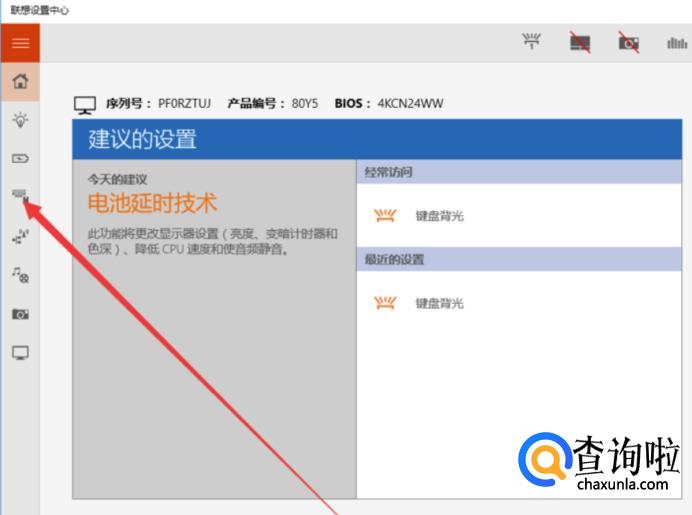Click the product number 80Y5 text
692x515 pixels.
(x=305, y=103)
